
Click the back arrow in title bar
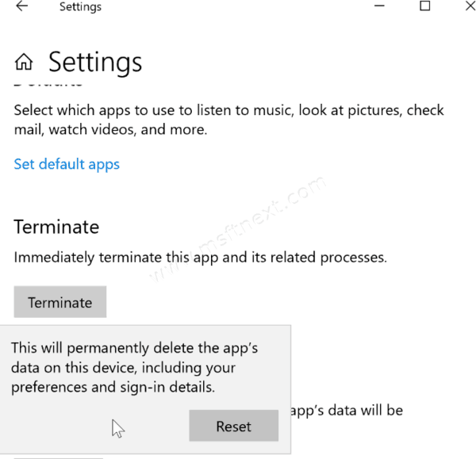[x=22, y=7]
